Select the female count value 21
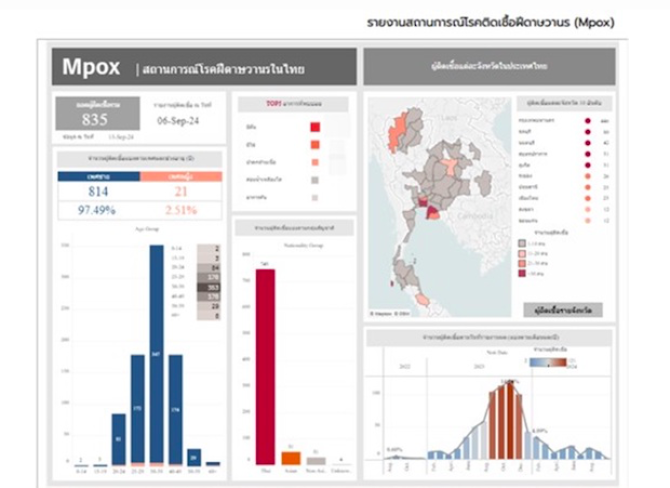Image resolution: width=670 pixels, height=488 pixels. (181, 191)
